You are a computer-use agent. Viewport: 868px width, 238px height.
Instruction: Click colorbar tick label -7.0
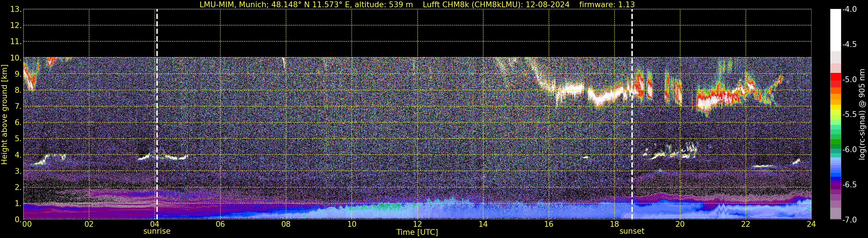tap(849, 220)
